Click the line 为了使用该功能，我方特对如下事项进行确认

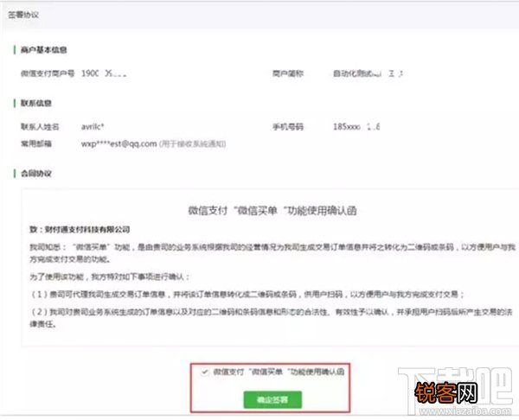[110, 277]
